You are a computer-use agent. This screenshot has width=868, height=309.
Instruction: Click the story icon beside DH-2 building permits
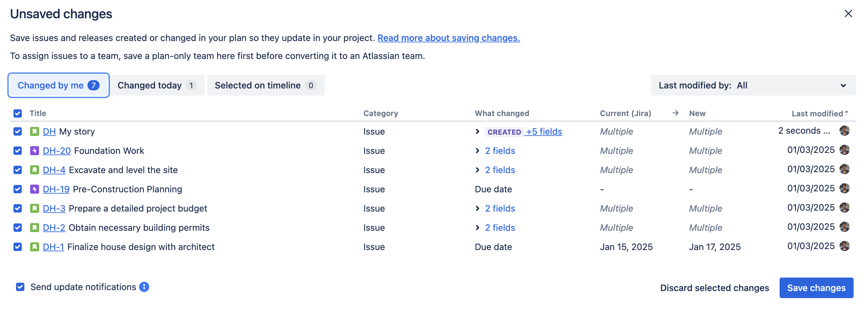point(35,227)
